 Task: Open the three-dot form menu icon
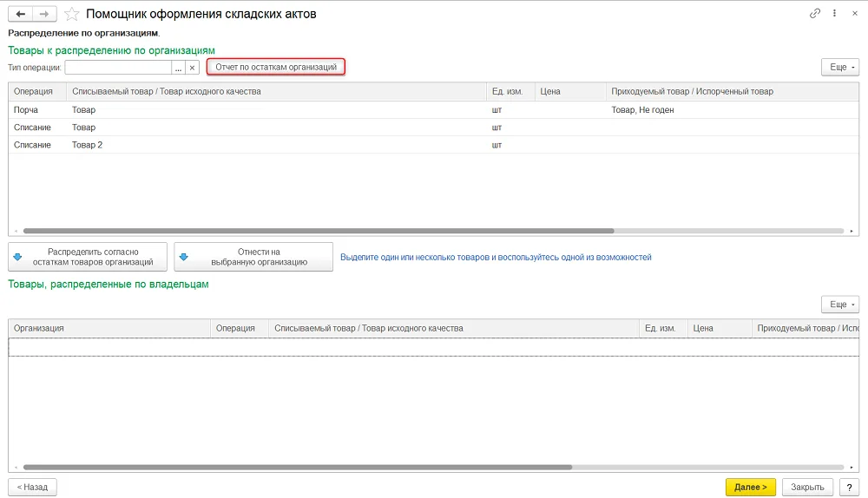(834, 13)
